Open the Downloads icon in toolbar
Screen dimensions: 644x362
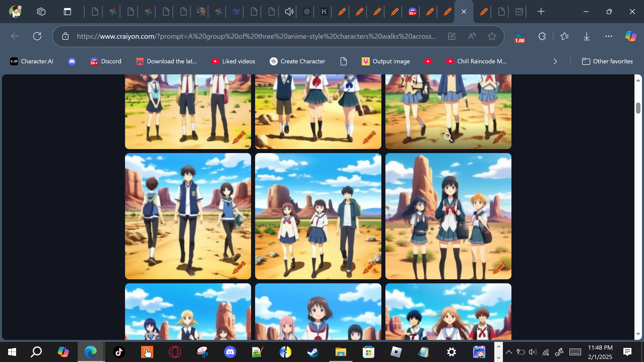586,36
